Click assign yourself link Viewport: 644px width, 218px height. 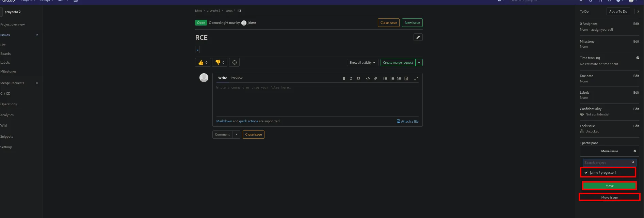click(602, 30)
